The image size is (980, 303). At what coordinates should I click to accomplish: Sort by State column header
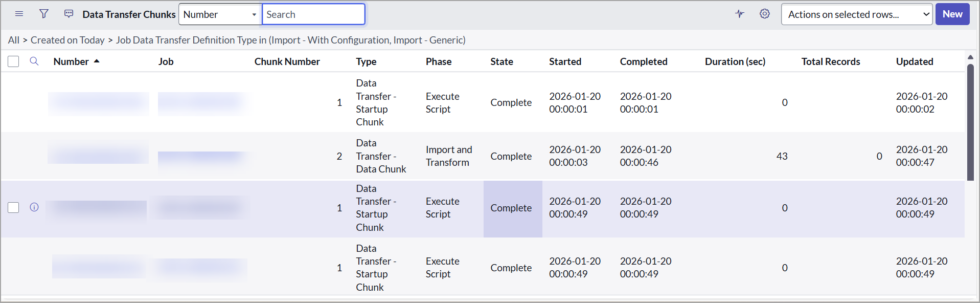(502, 61)
